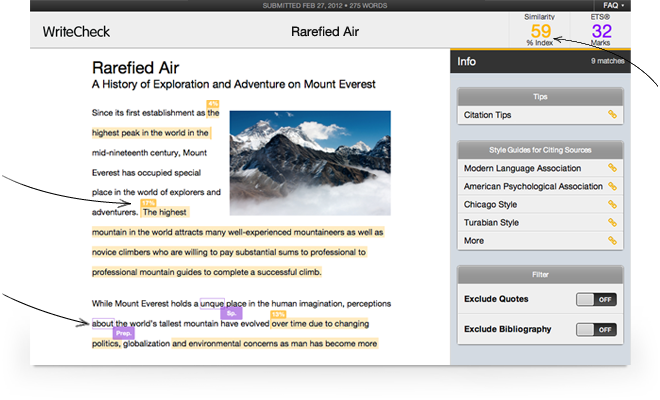
Task: Click link icon next to American Psychological Association
Action: (x=612, y=186)
